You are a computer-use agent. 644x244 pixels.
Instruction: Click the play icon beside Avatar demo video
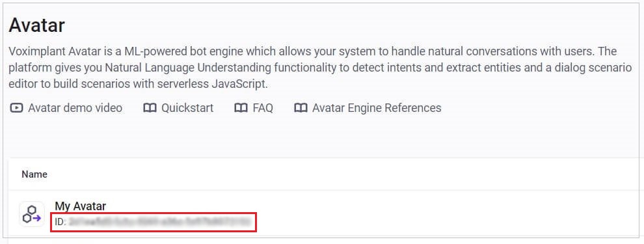click(16, 108)
